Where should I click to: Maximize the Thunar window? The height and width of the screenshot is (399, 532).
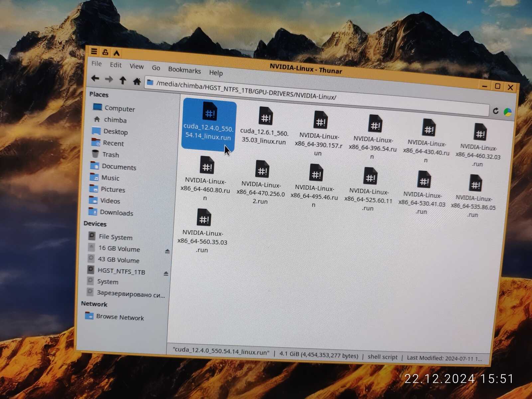[x=497, y=86]
